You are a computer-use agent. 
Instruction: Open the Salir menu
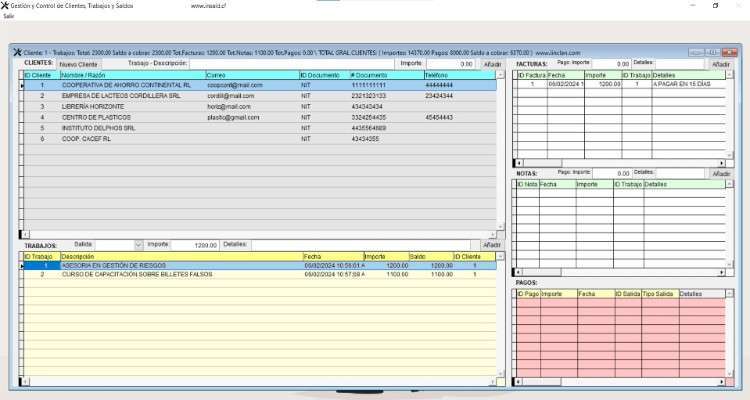tap(8, 17)
